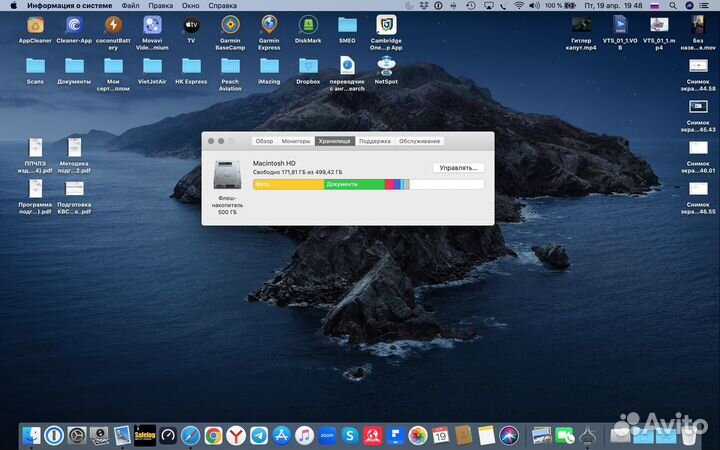This screenshot has width=720, height=450.
Task: Open the Music app from the Dock
Action: coord(304,435)
